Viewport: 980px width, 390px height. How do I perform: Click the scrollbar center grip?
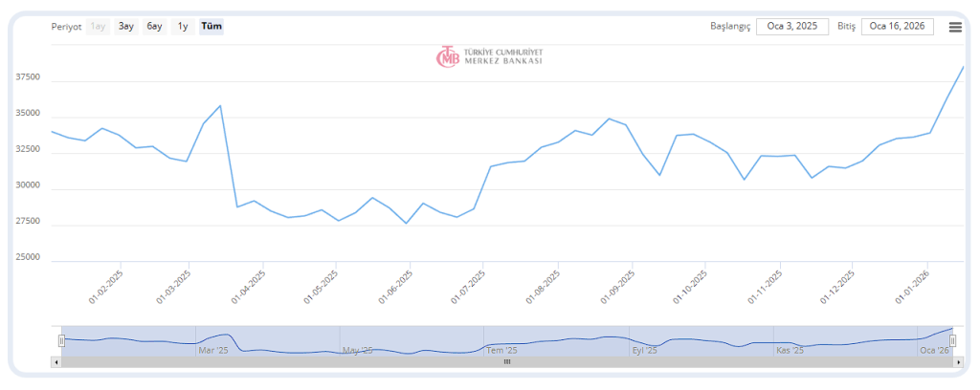(x=506, y=362)
